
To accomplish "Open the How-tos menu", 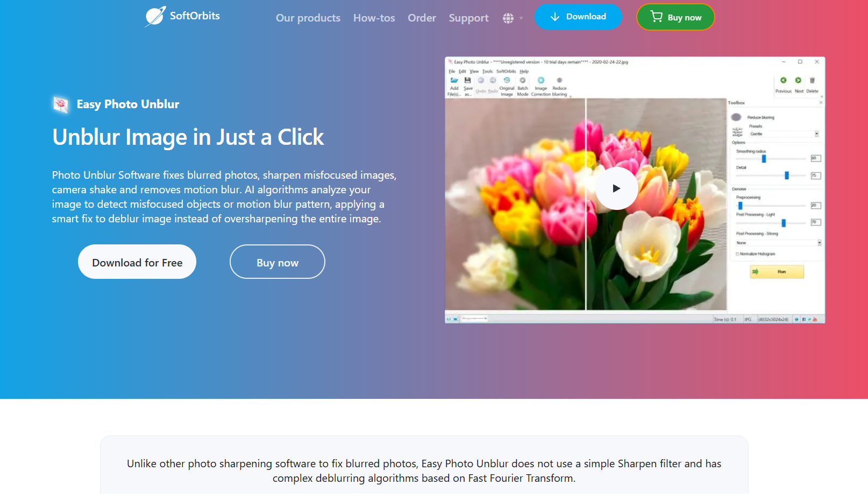I will pyautogui.click(x=374, y=18).
